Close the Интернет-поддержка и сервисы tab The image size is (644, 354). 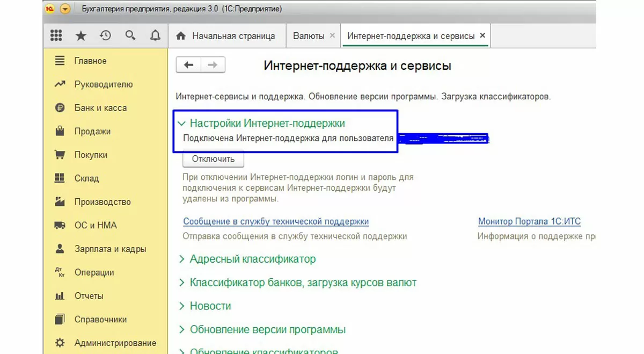point(482,35)
